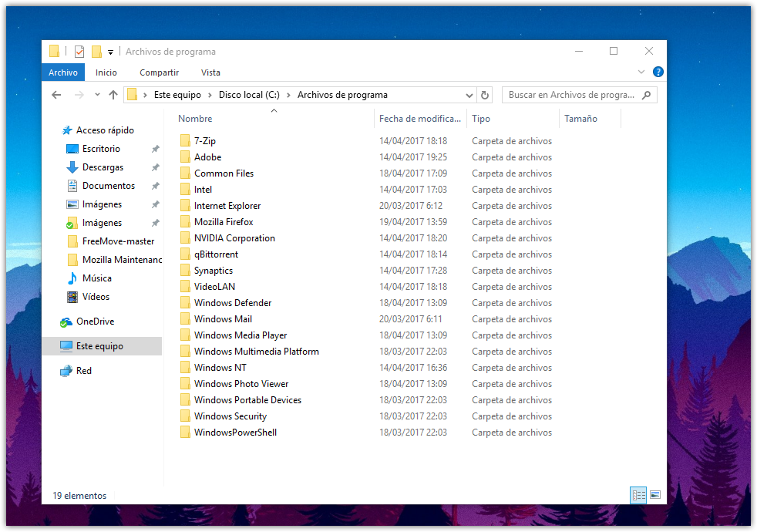Click Este equipo in the address bar

click(177, 95)
